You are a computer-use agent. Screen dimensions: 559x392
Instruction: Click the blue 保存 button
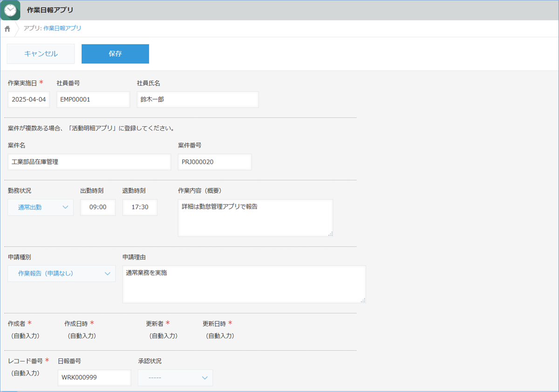click(x=115, y=54)
